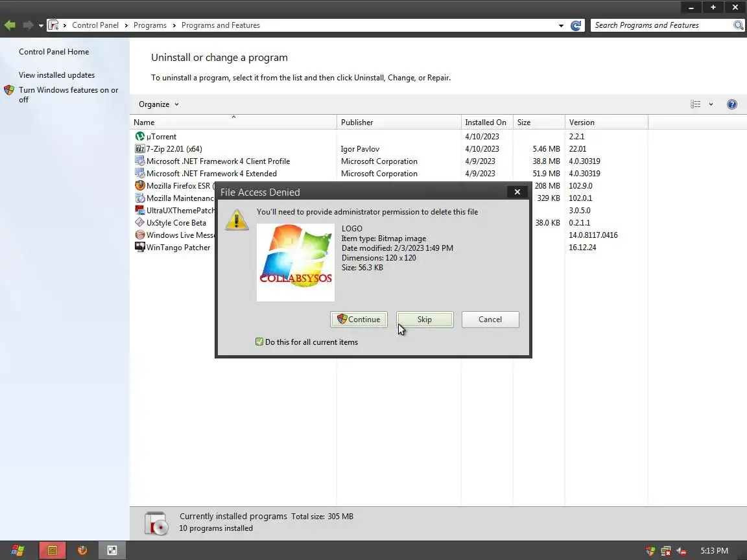
Task: Open Turn Windows features on or off
Action: point(68,94)
